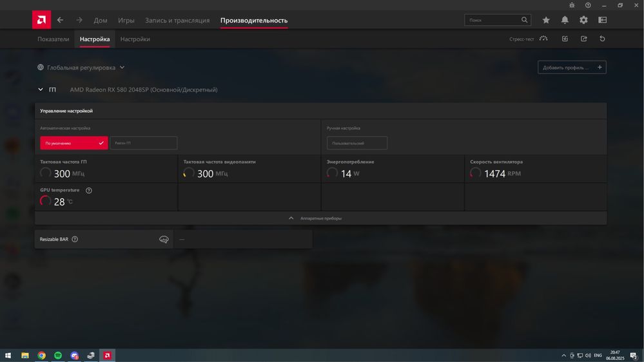644x362 pixels.
Task: Open Spotify from the taskbar
Action: click(58, 356)
